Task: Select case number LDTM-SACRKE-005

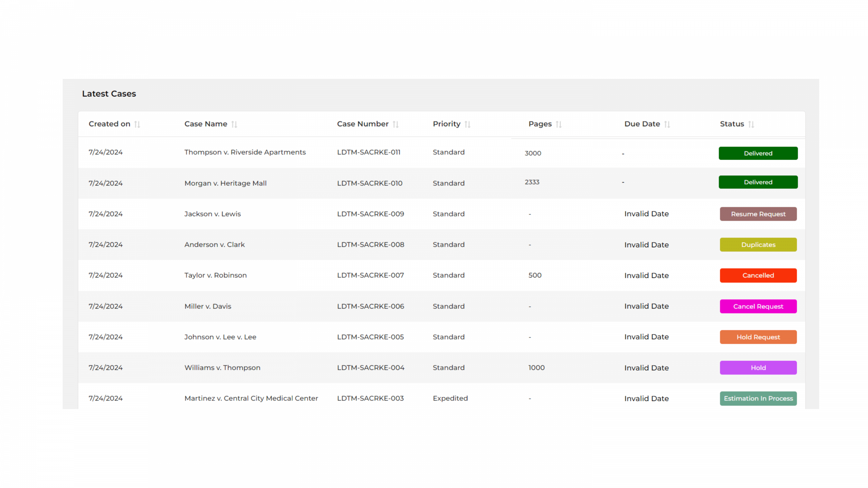Action: [x=370, y=337]
